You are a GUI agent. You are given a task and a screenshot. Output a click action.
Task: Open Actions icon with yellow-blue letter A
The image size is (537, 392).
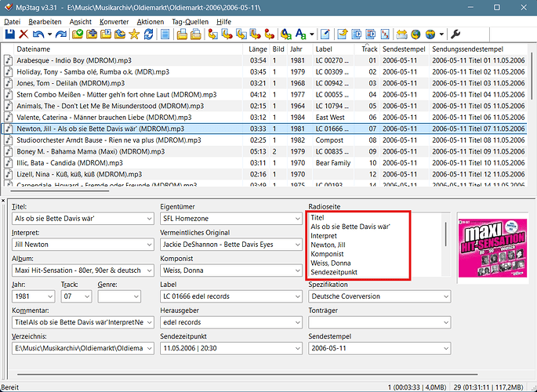point(285,34)
